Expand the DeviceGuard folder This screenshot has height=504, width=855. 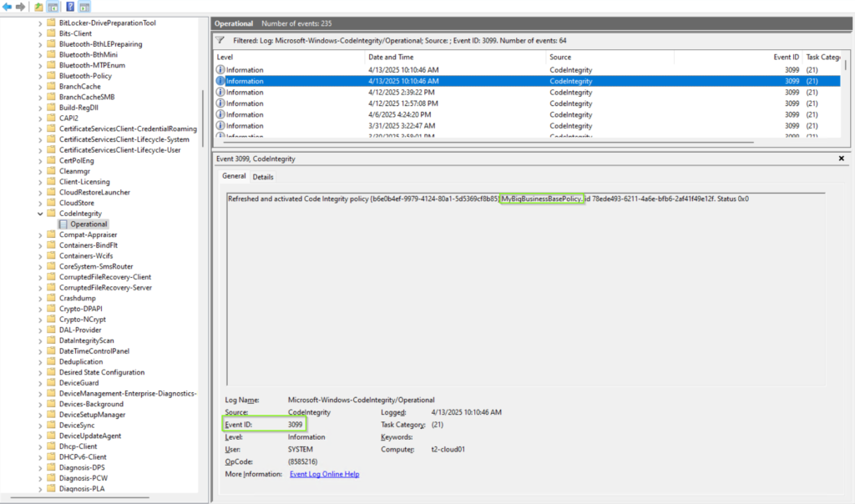pos(40,383)
